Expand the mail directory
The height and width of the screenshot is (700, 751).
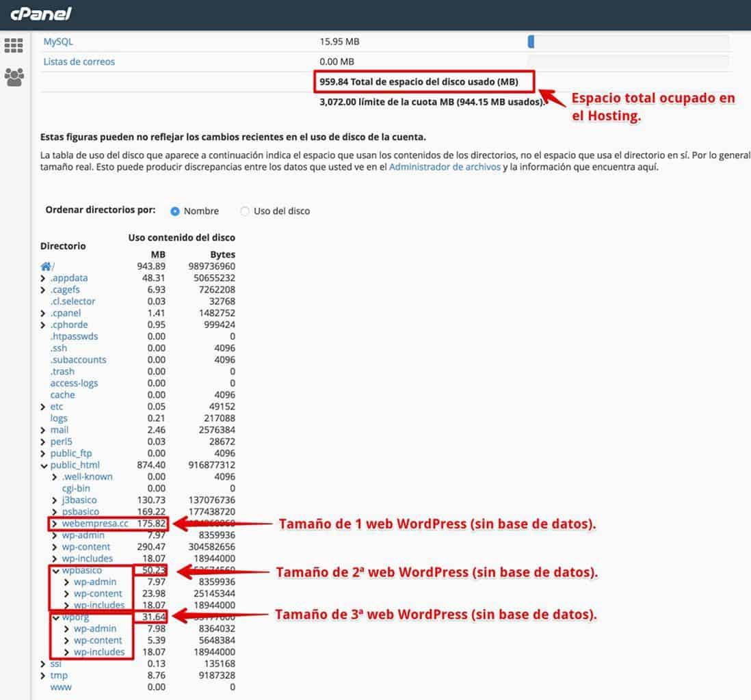[x=43, y=431]
